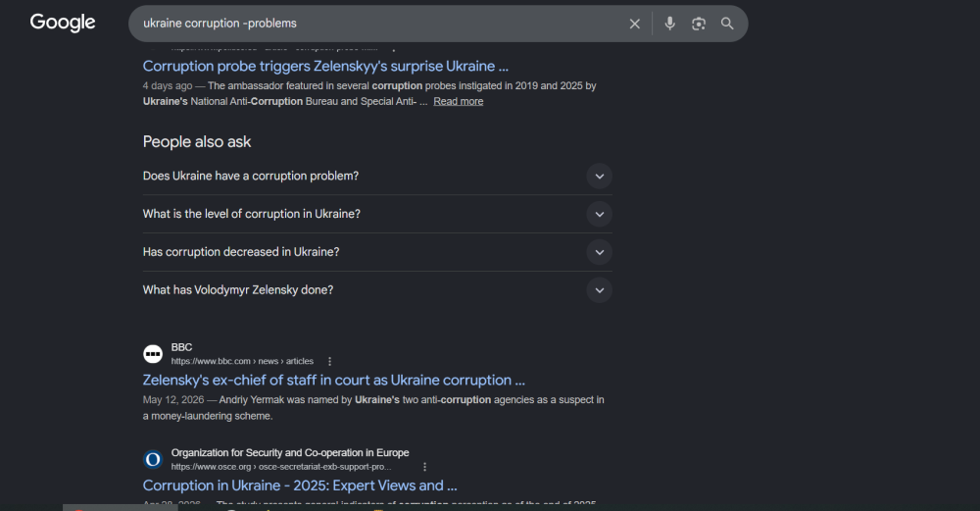Clear the search box with X icon
This screenshot has height=511, width=980.
click(634, 24)
